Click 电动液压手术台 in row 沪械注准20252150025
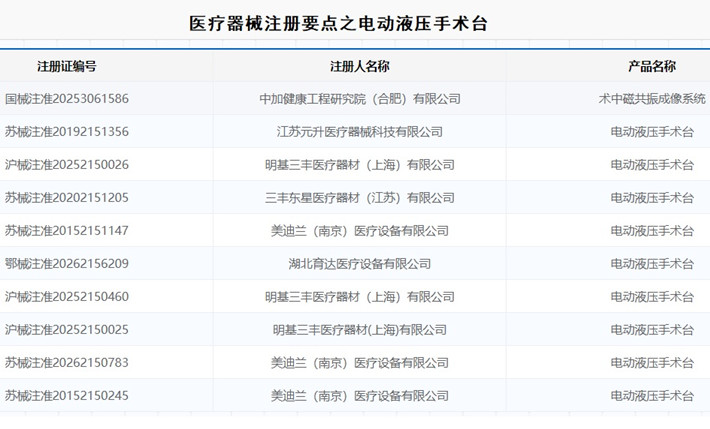The width and height of the screenshot is (710, 429). click(652, 330)
